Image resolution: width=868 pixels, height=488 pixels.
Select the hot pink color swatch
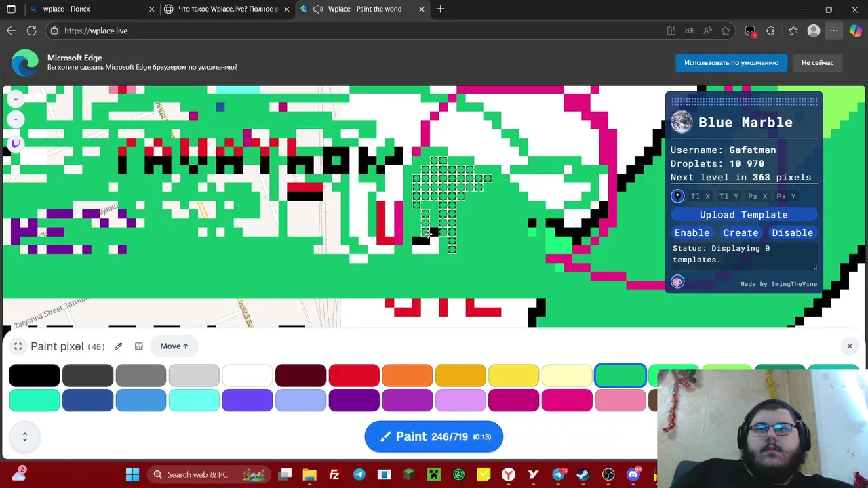[567, 401]
